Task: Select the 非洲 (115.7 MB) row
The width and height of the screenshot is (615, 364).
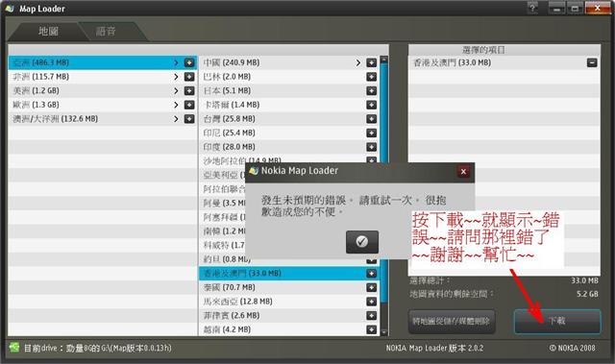Action: [x=103, y=77]
